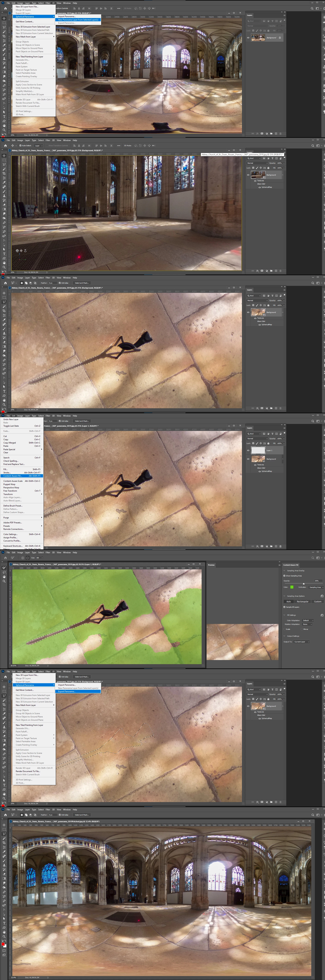Select Zoom tool in the 2019Patched window toolbar

pyautogui.click(x=4, y=936)
